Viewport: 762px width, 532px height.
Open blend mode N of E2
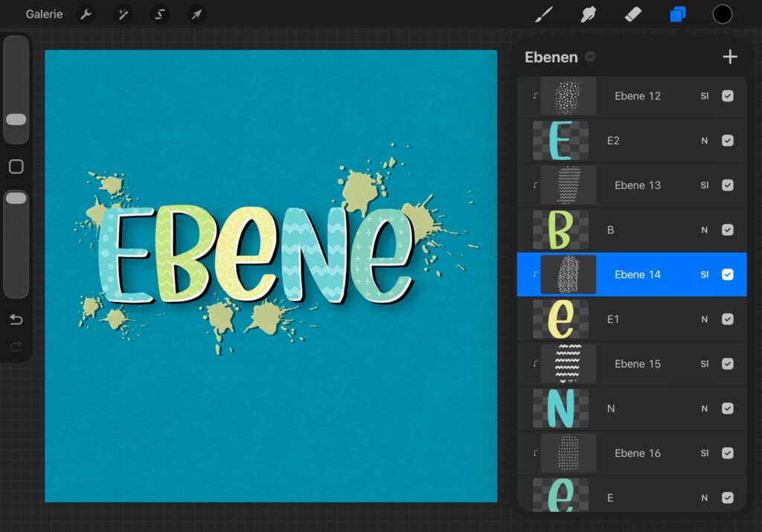(705, 141)
